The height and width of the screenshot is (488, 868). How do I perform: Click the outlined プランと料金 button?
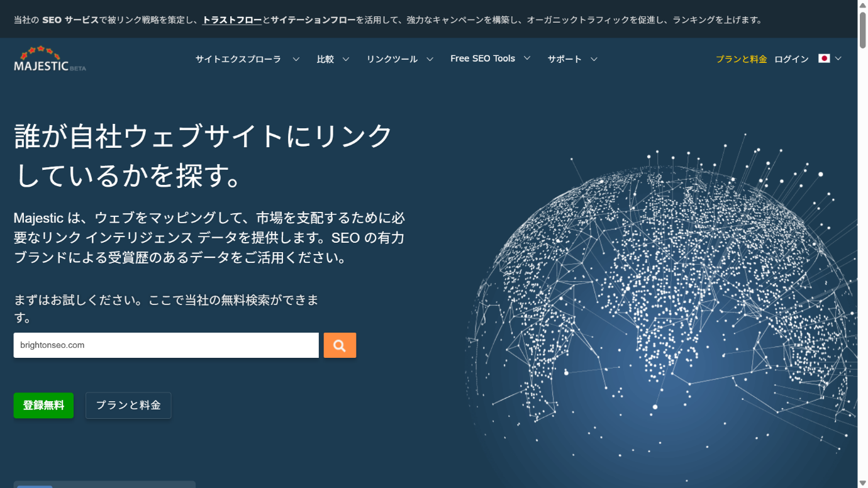pos(128,406)
